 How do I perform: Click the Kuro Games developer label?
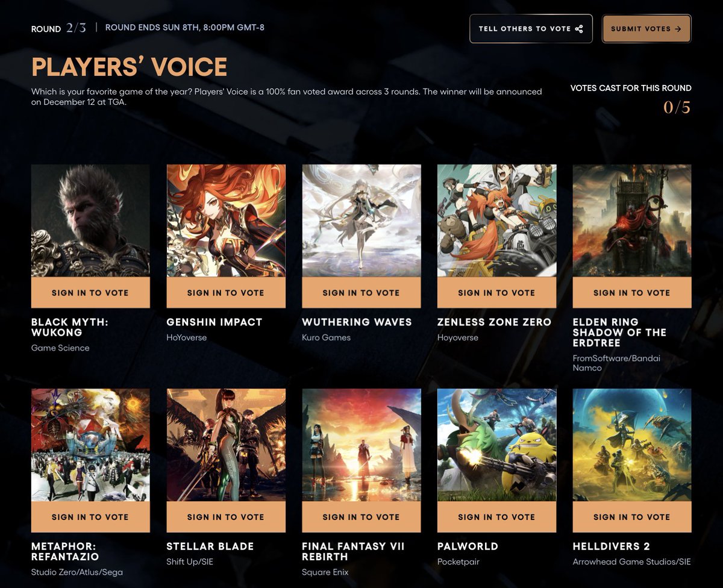click(326, 337)
